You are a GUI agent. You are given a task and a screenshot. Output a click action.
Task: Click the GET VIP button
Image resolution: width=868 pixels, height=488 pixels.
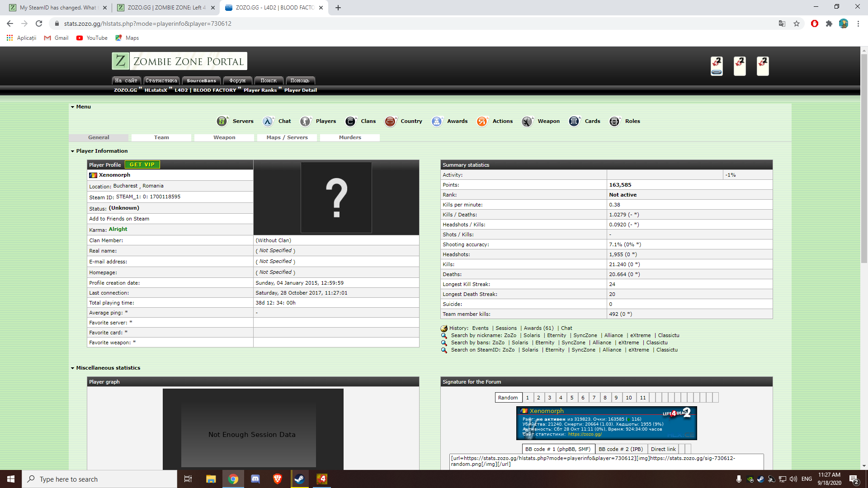click(x=142, y=165)
